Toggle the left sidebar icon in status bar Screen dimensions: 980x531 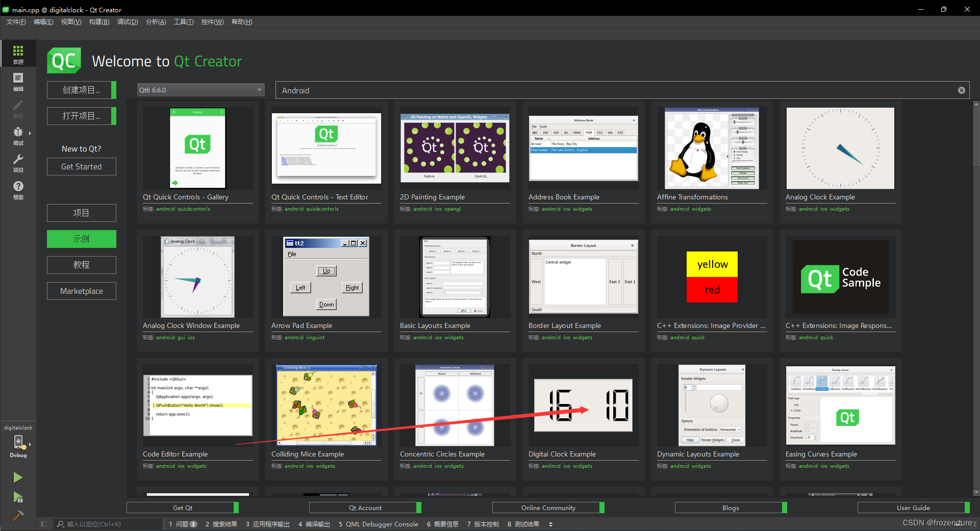point(44,524)
